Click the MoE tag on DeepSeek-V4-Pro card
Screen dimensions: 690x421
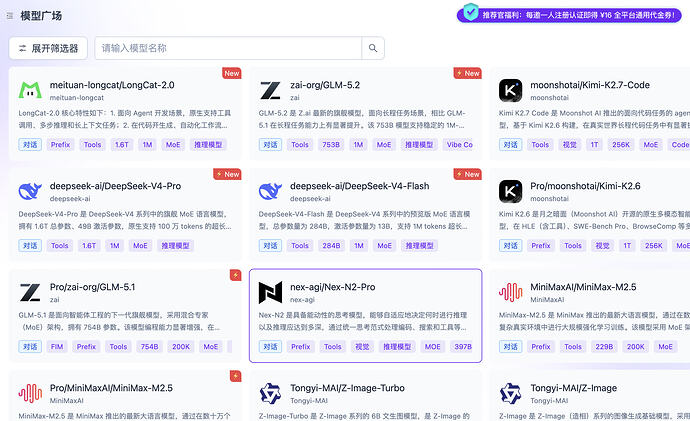coord(140,245)
